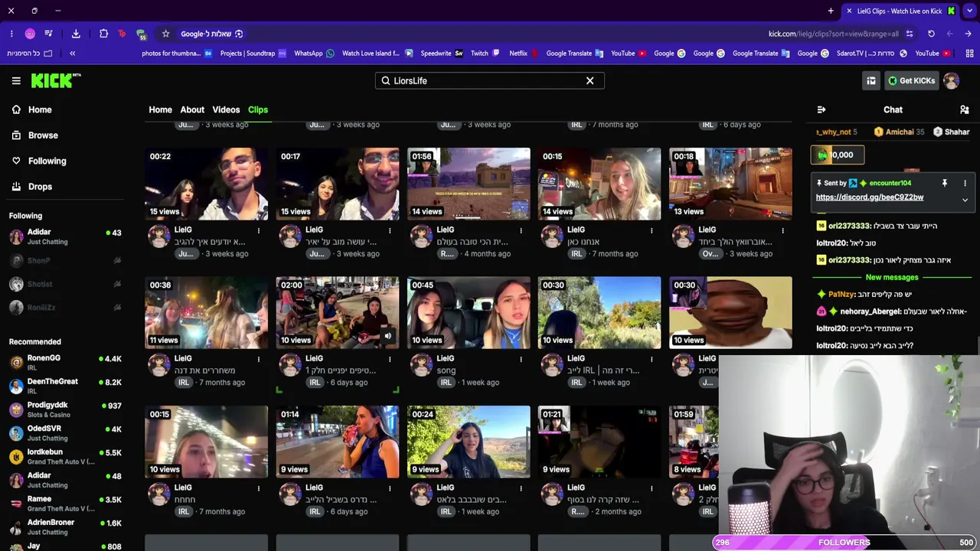Screen dimensions: 980x551
Task: Click the Get KICKs button
Action: tap(911, 80)
